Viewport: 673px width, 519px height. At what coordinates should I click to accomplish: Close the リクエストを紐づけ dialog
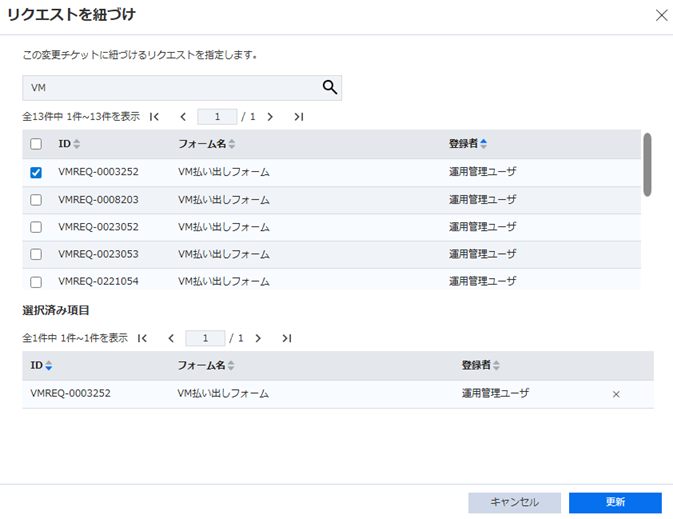pos(660,15)
